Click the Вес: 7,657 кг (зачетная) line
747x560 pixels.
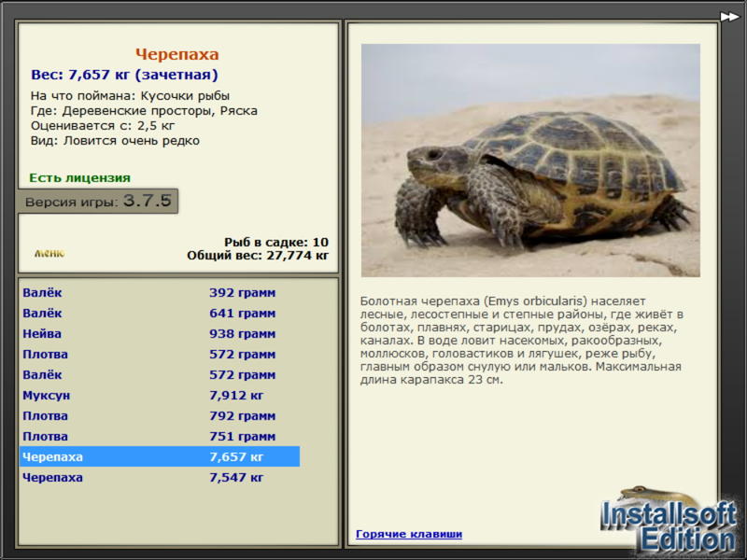click(124, 75)
